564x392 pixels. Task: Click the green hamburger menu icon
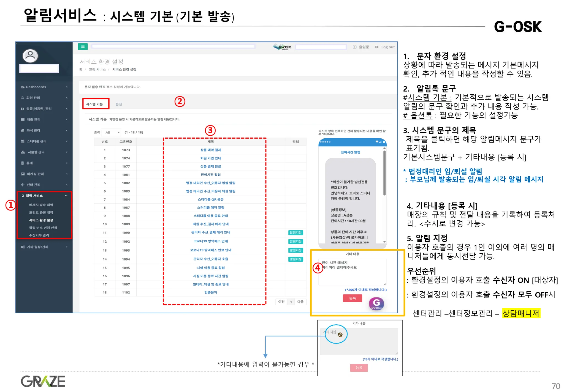[83, 47]
